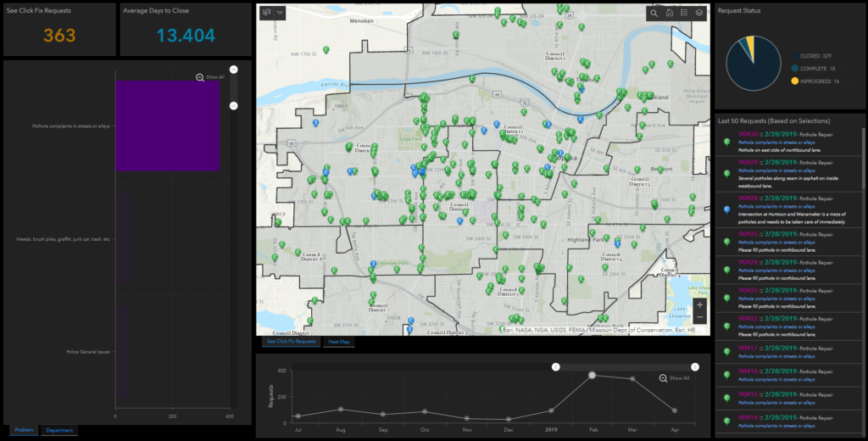Click the top handle of bar chart scroll slider
The image size is (868, 441).
click(x=234, y=69)
